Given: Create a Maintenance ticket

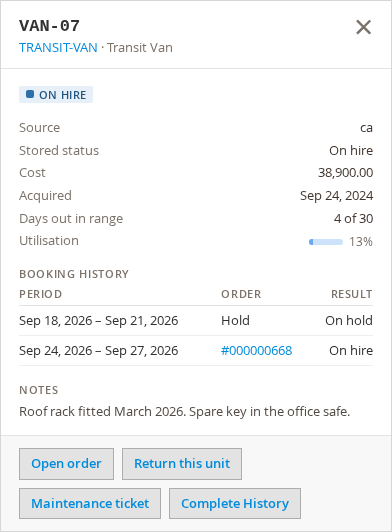Looking at the screenshot, I should [90, 504].
